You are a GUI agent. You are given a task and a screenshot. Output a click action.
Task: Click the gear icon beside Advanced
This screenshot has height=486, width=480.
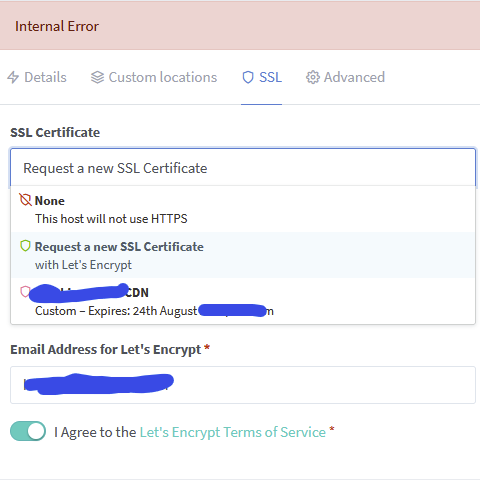tap(313, 77)
